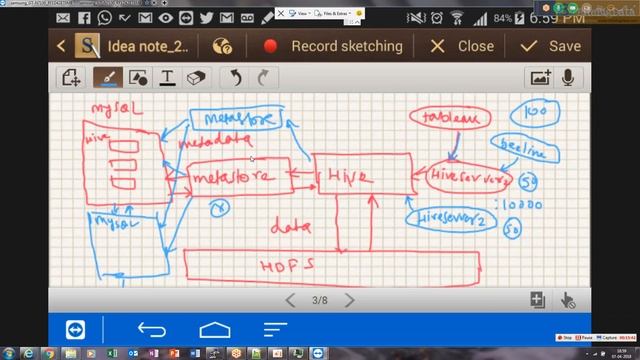640x360 pixels.
Task: Tap the battery 84% indicator
Action: click(x=509, y=18)
